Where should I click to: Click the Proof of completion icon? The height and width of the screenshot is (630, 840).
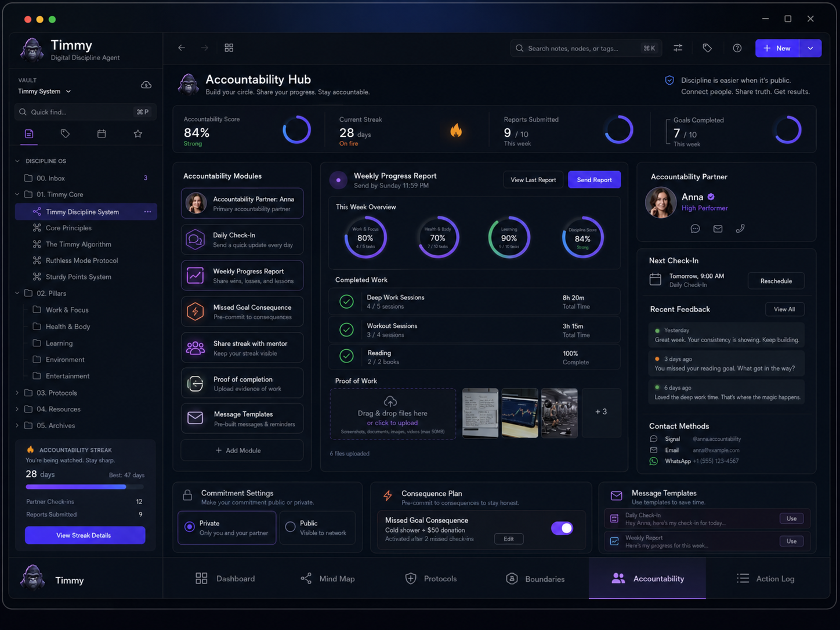pyautogui.click(x=195, y=383)
